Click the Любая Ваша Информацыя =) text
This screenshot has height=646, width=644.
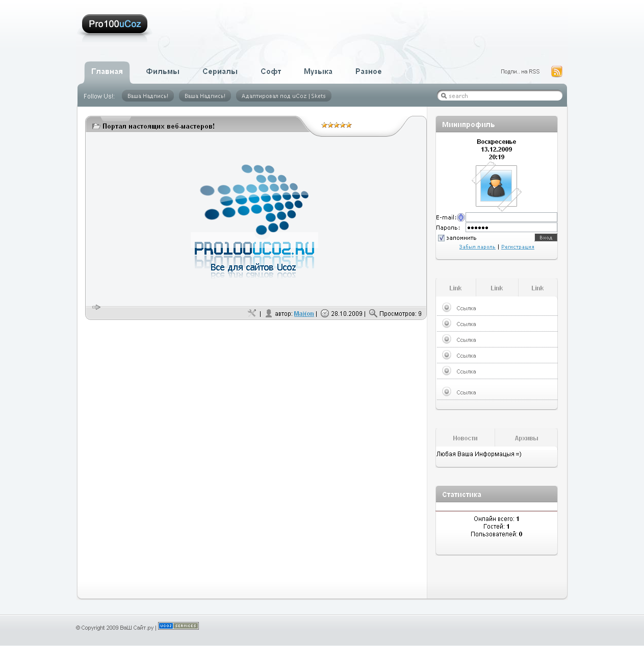[479, 454]
